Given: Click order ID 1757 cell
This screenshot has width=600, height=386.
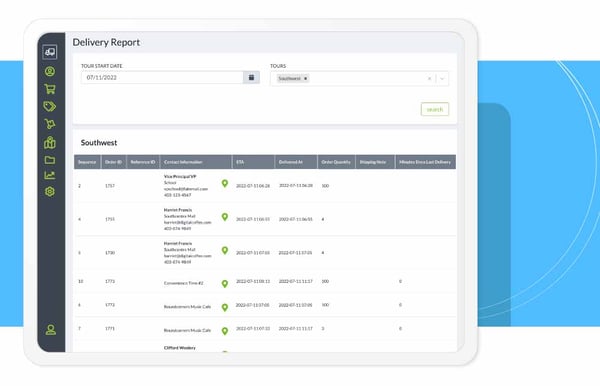Looking at the screenshot, I should (x=110, y=186).
